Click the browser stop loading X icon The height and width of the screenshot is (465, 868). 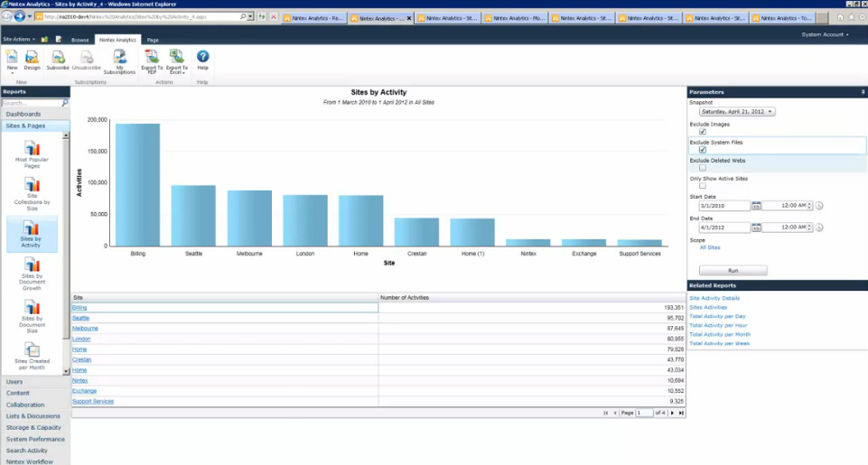(x=274, y=17)
